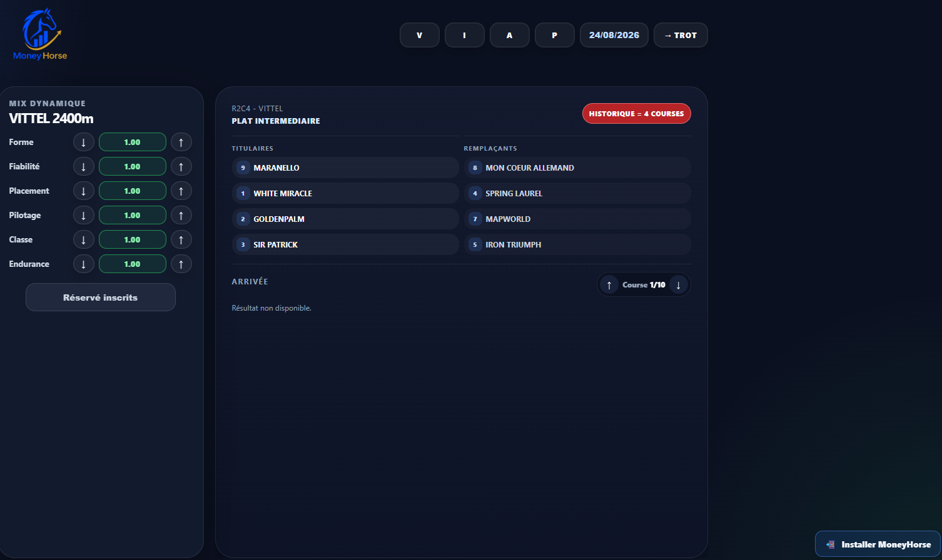Viewport: 942px width, 560px height.
Task: Increase the Endurance weight
Action: [181, 264]
